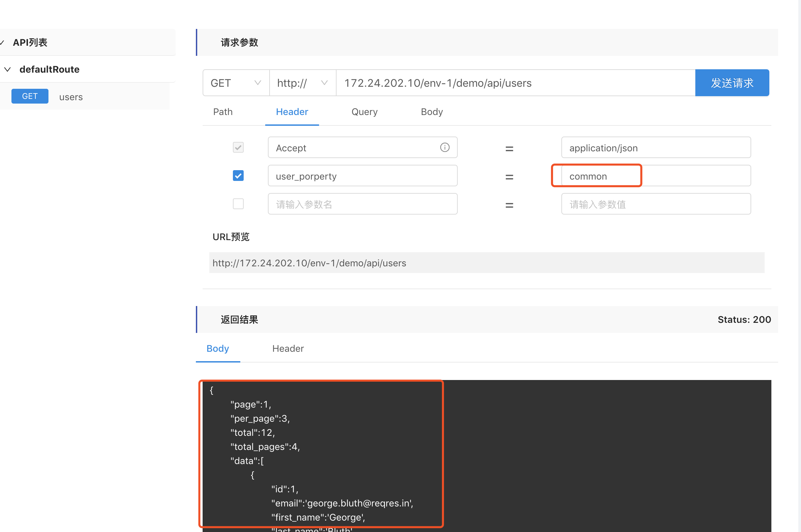Edit the common header value field
The image size is (801, 532).
(x=655, y=176)
